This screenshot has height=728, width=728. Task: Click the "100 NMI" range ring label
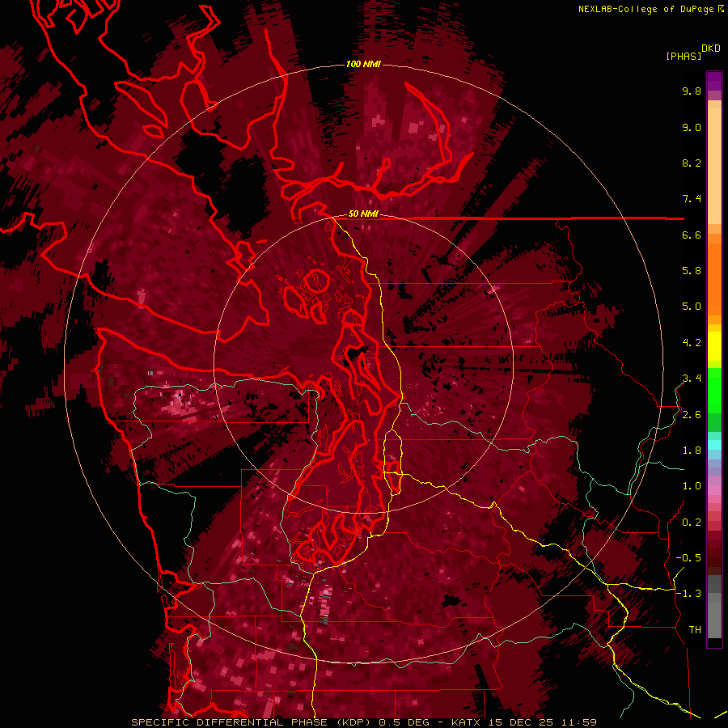pos(363,64)
